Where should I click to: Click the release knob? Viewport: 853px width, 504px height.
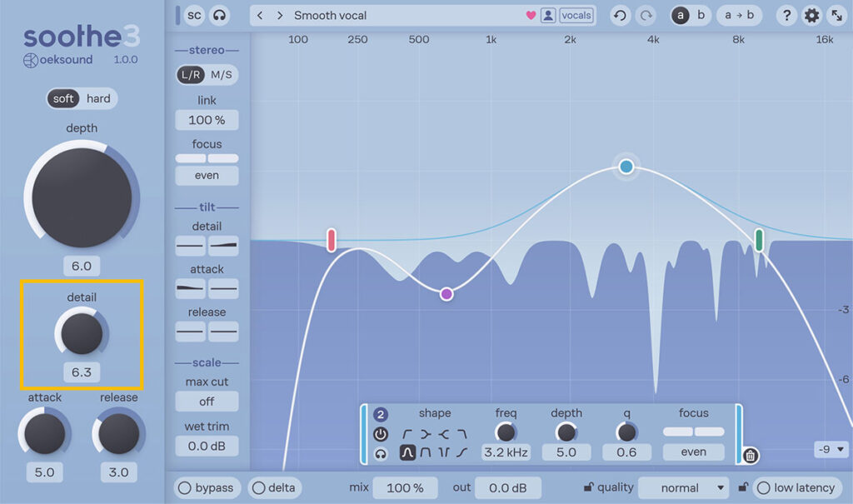(x=118, y=433)
